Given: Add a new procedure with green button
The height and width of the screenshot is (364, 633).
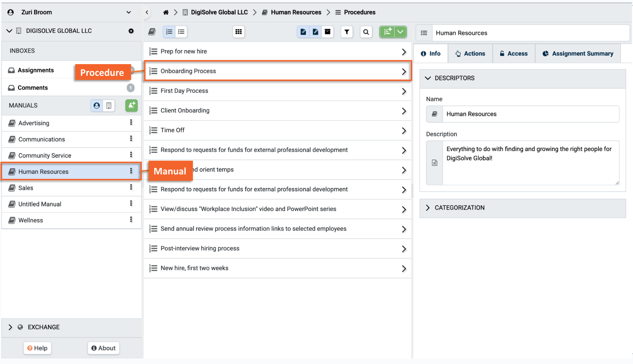Looking at the screenshot, I should (387, 32).
